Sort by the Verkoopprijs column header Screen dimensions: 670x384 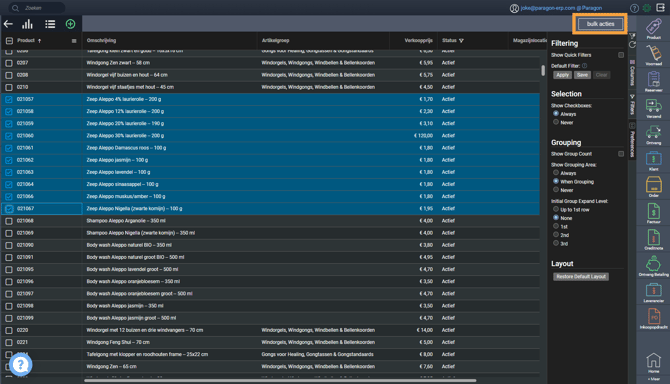click(x=419, y=41)
